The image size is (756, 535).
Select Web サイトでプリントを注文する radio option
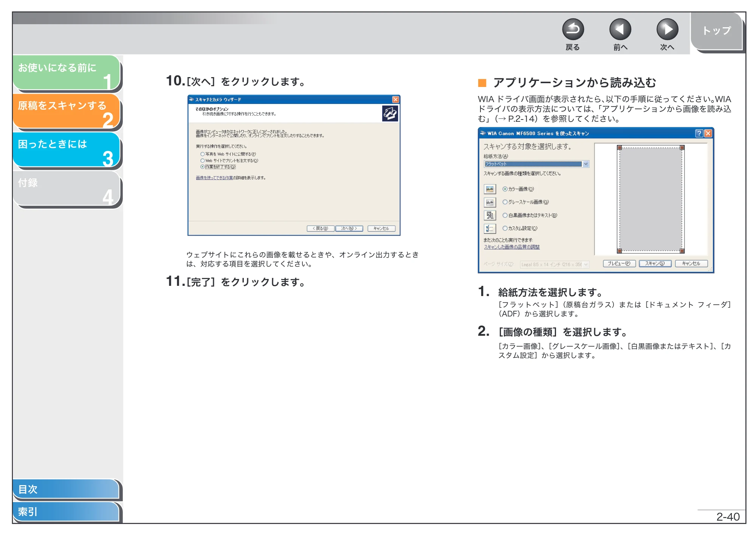click(203, 161)
